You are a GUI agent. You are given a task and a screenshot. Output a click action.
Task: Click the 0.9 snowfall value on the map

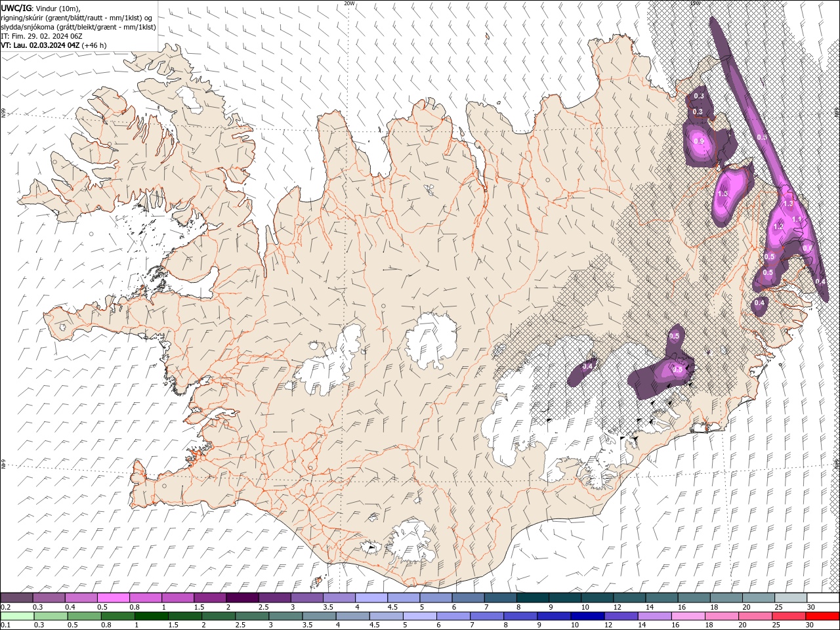coord(699,141)
